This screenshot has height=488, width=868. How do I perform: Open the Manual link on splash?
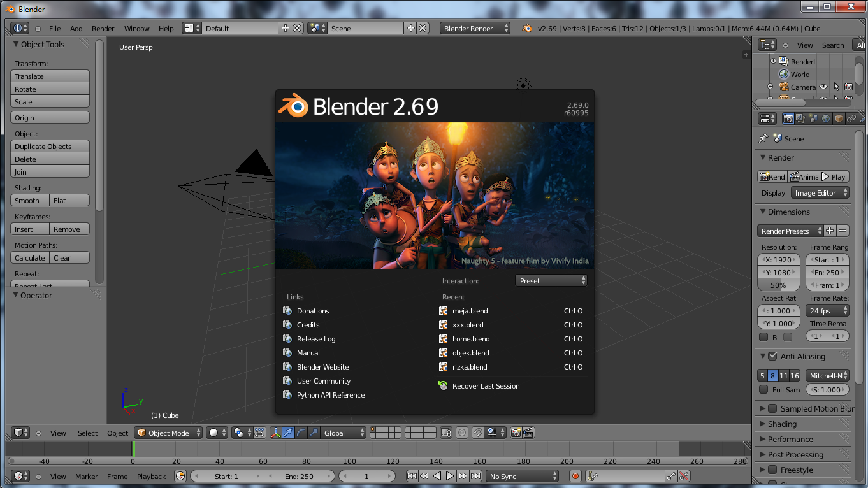pos(308,352)
